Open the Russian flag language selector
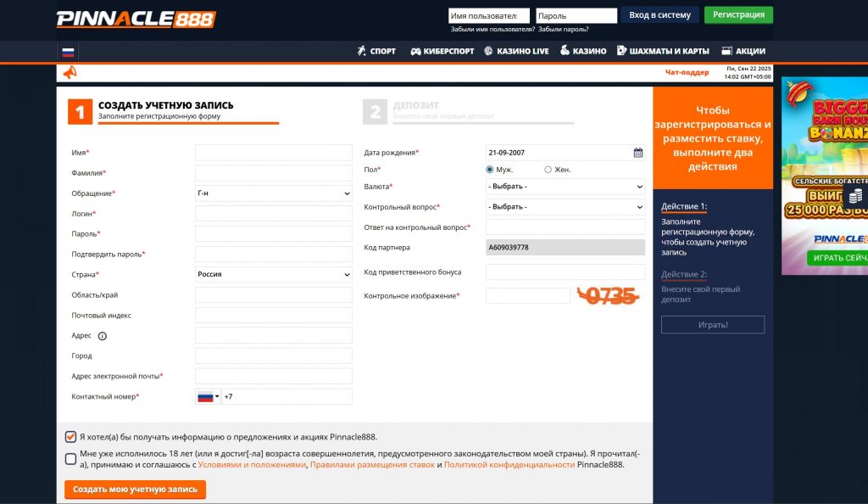This screenshot has width=868, height=504. pos(68,52)
